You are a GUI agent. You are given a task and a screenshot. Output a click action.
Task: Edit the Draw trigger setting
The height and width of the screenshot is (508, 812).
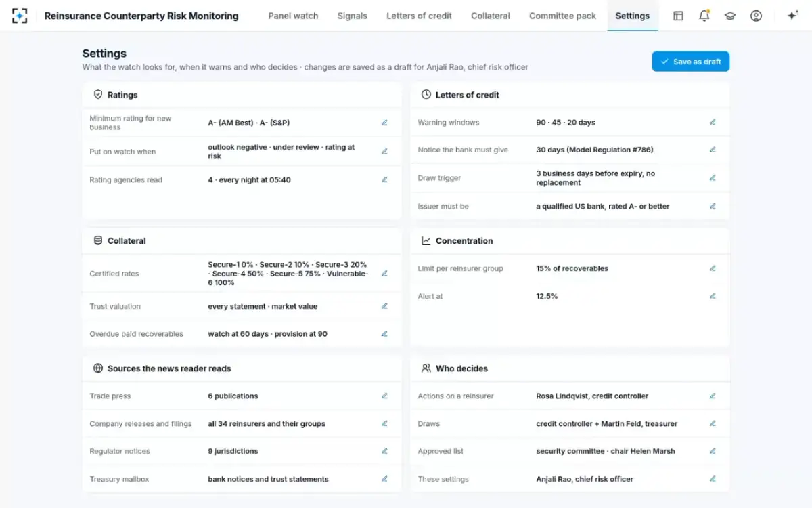click(713, 178)
